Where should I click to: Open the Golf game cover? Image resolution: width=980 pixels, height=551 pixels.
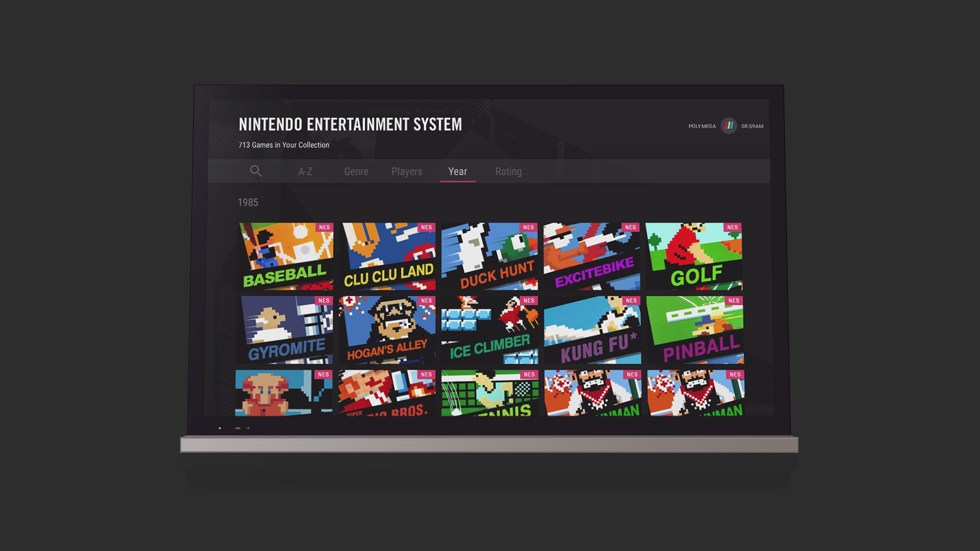(x=694, y=256)
